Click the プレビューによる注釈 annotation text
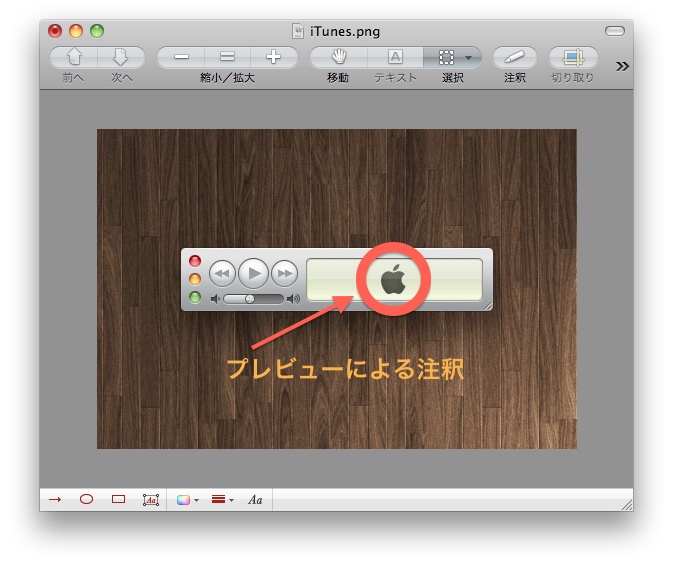The image size is (673, 571). (x=346, y=369)
